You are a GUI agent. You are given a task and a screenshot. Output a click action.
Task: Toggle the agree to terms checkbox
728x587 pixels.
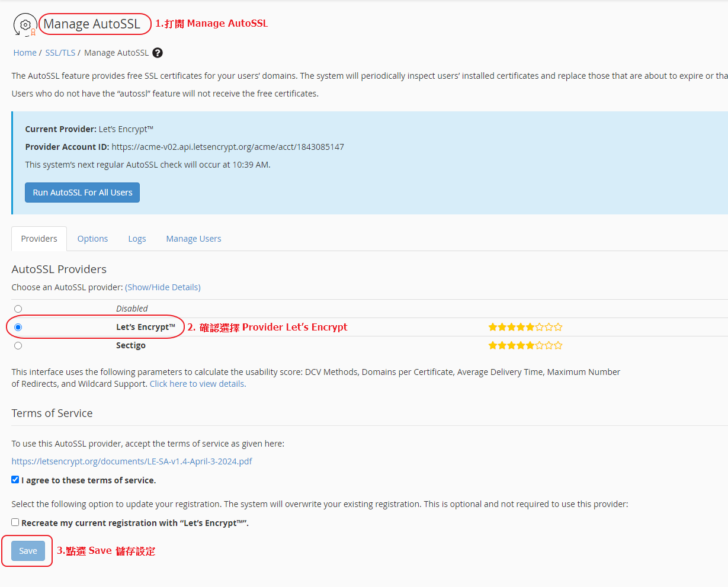(15, 480)
